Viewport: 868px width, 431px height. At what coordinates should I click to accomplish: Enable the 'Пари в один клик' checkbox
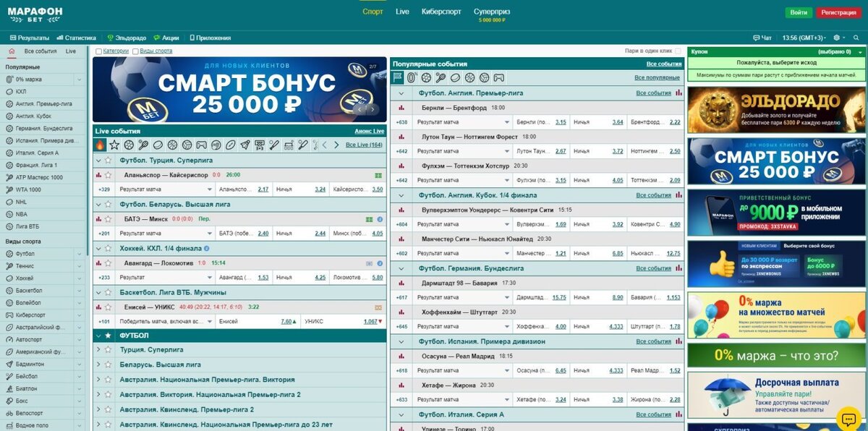point(678,51)
